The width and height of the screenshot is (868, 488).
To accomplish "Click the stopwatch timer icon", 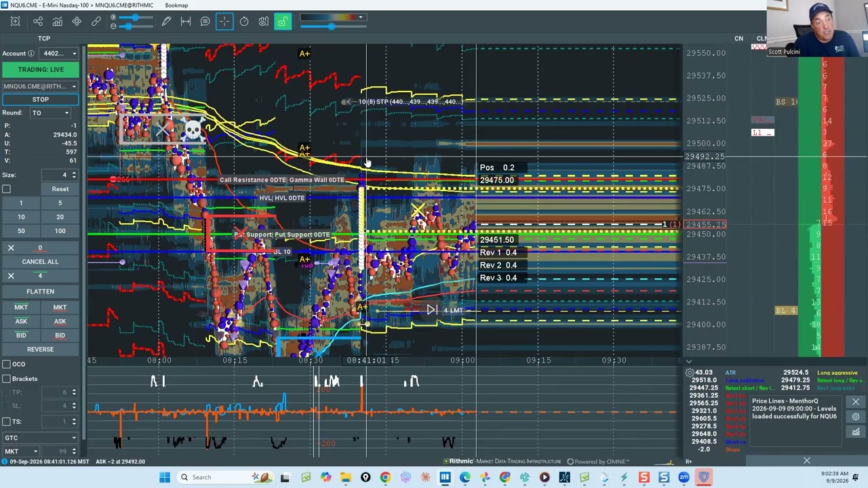I will (244, 22).
